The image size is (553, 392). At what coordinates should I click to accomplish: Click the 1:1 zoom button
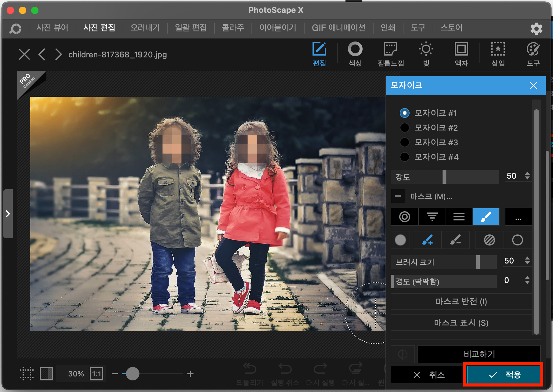point(97,374)
